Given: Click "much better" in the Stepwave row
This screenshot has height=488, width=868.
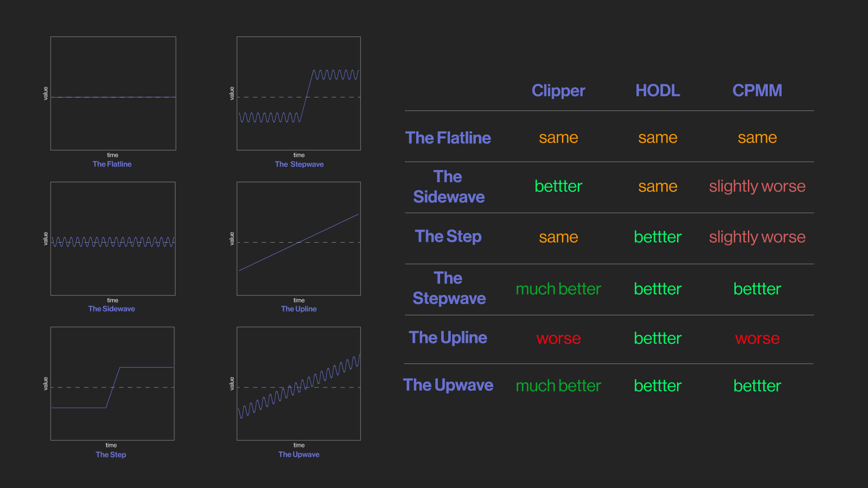Looking at the screenshot, I should 558,289.
